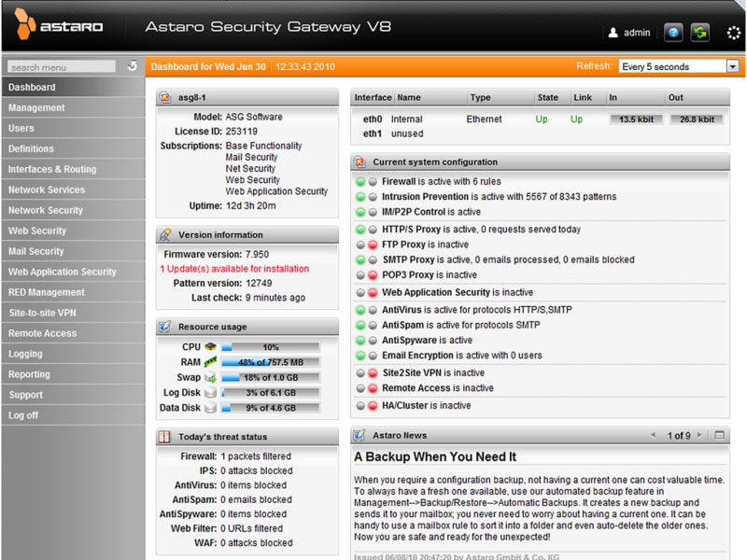Open the Users menu item
Image resolution: width=747 pixels, height=560 pixels.
(74, 129)
